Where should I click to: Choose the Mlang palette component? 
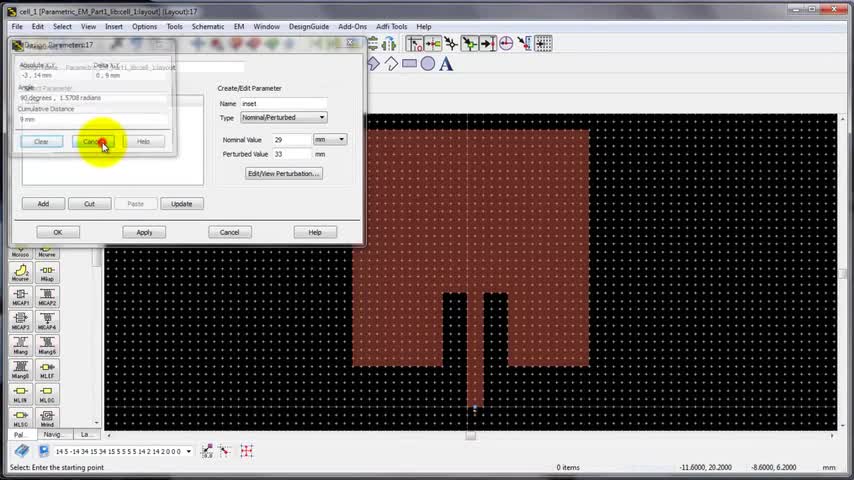[x=21, y=345]
